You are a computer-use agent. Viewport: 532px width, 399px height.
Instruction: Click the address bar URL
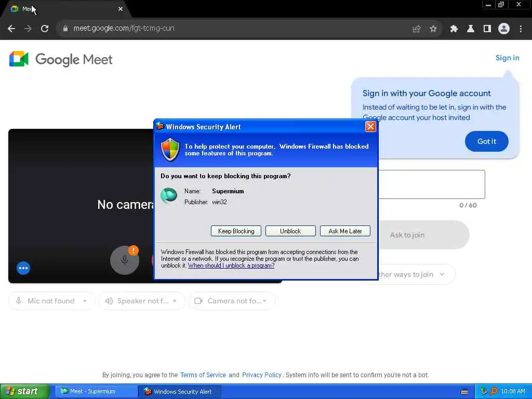(124, 29)
